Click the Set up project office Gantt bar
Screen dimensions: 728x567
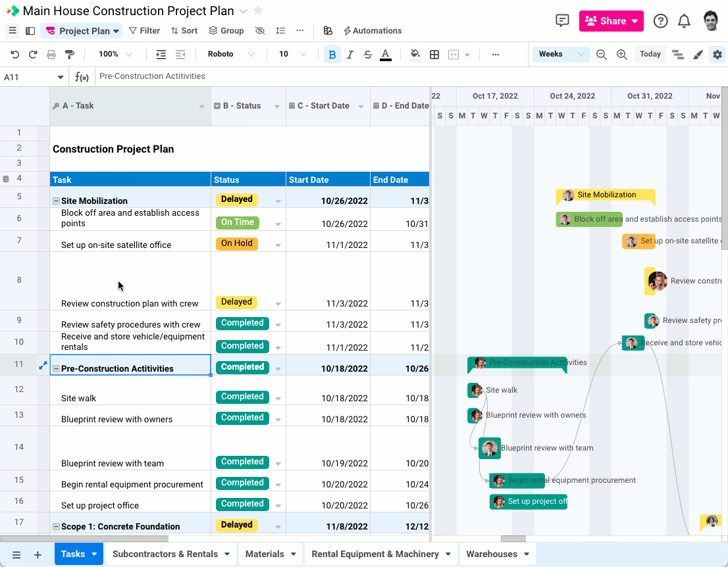(x=529, y=502)
